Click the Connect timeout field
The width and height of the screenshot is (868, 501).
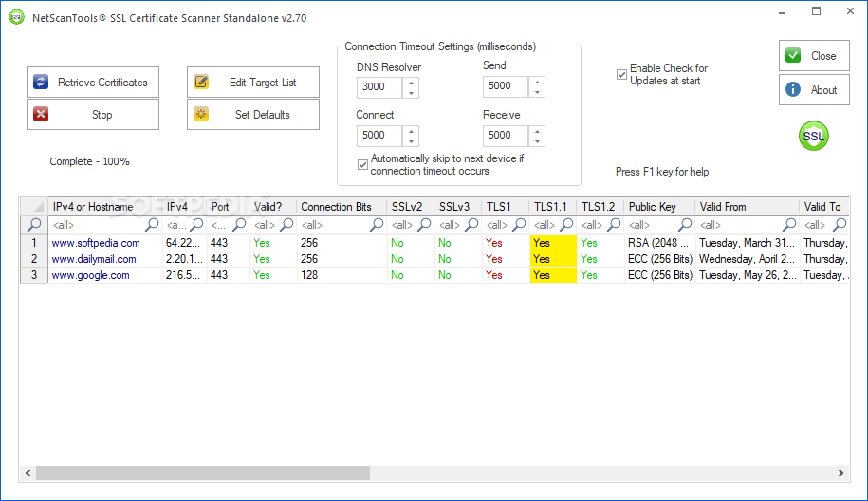(379, 136)
